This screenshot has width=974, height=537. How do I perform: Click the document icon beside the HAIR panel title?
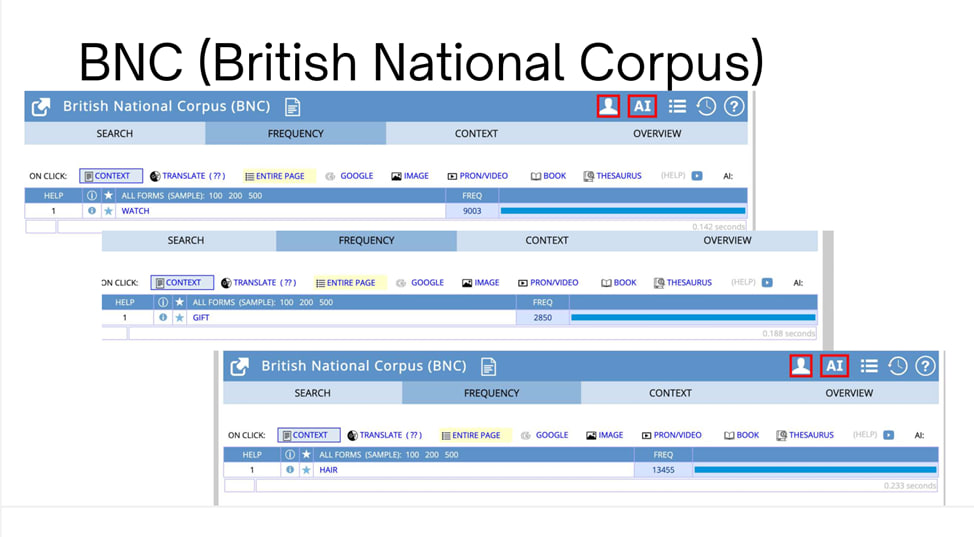click(x=488, y=366)
